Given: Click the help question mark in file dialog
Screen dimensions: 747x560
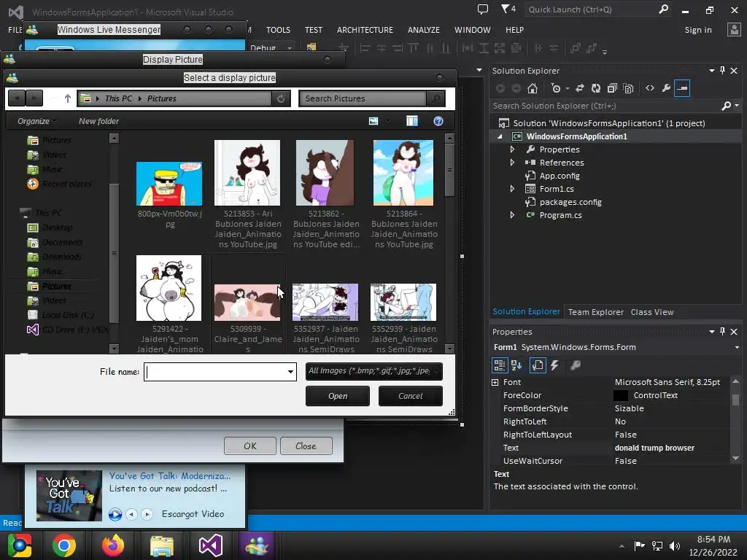Looking at the screenshot, I should click(x=438, y=121).
